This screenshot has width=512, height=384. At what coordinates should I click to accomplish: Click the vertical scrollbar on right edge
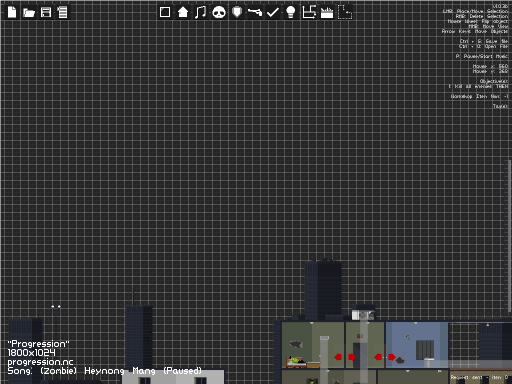click(509, 237)
